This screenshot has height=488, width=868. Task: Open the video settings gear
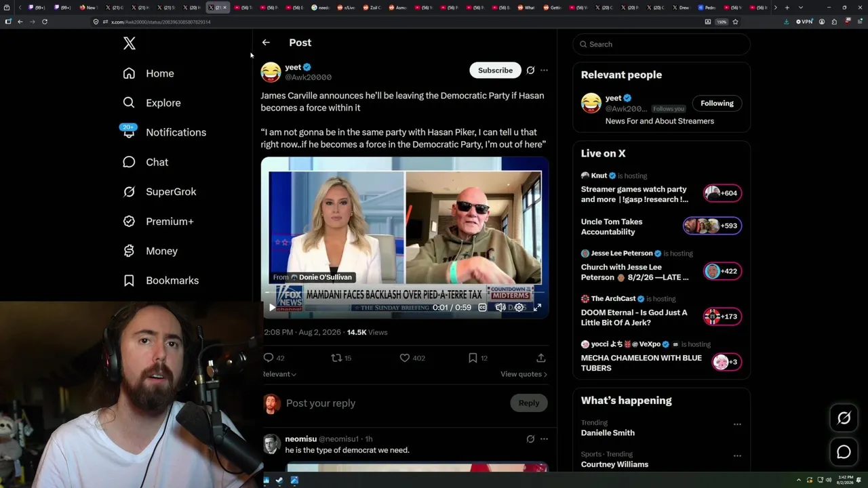519,308
